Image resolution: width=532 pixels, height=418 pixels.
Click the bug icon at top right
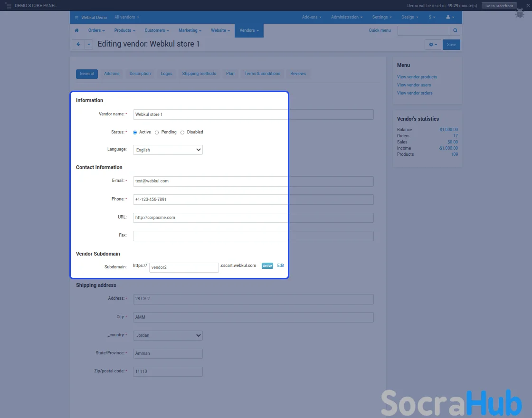pyautogui.click(x=520, y=14)
